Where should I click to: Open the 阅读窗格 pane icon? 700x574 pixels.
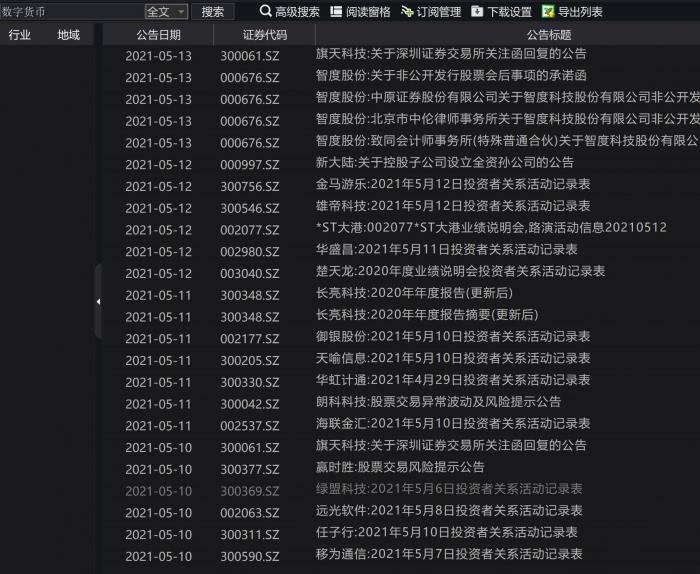tap(336, 11)
